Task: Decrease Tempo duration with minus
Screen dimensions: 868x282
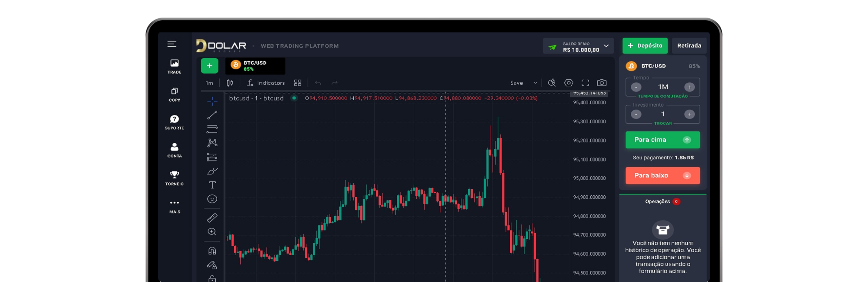Action: coord(636,87)
